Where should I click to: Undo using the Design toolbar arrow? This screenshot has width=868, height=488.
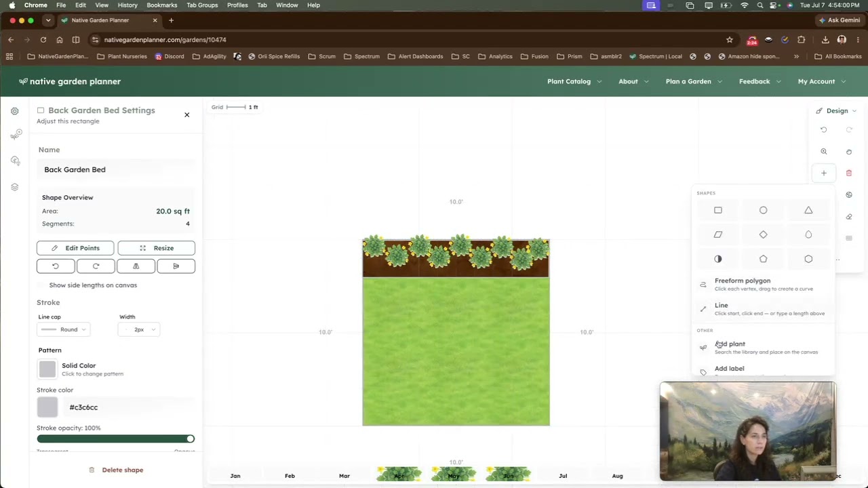[x=824, y=129]
